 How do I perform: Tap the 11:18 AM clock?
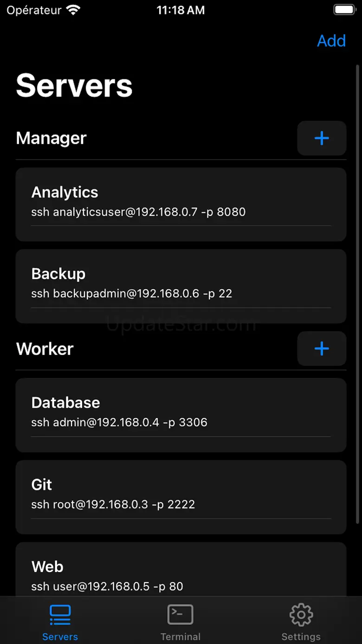[x=181, y=10]
